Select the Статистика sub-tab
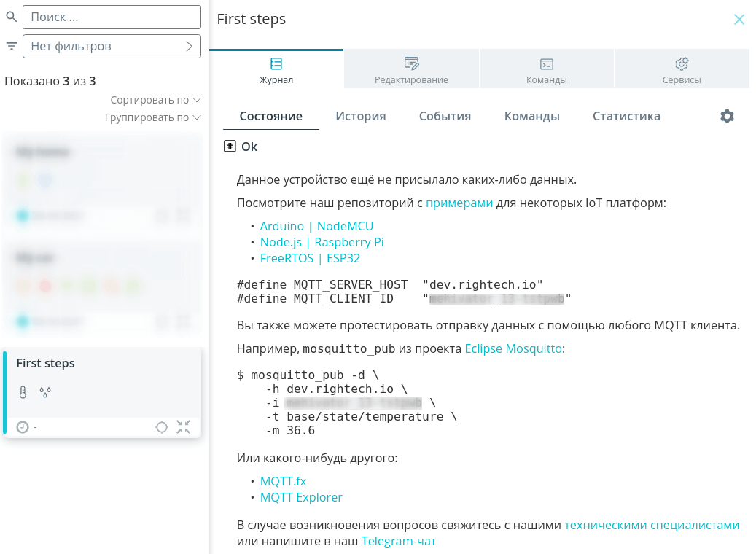This screenshot has width=756, height=554. [x=626, y=116]
